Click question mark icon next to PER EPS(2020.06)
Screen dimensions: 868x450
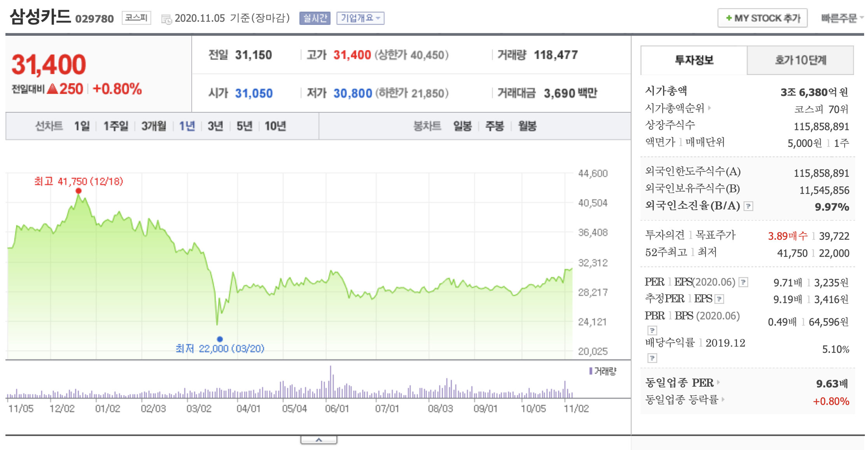pos(743,282)
